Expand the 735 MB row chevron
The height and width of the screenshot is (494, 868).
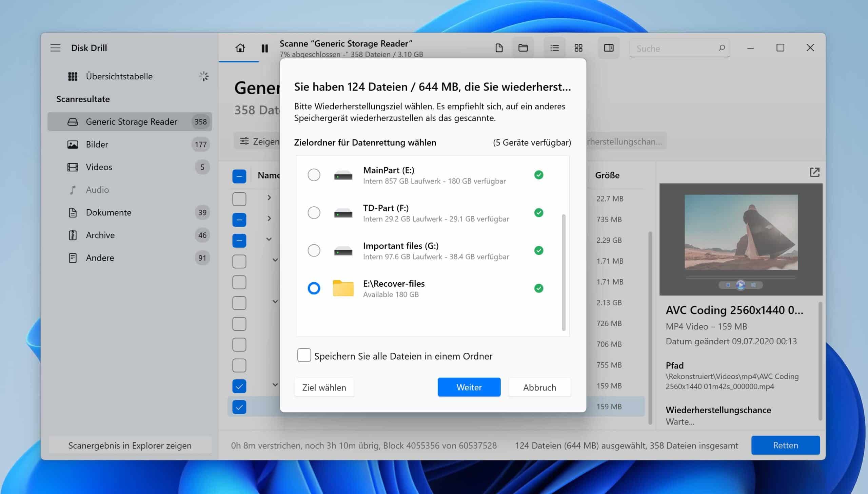pos(269,218)
